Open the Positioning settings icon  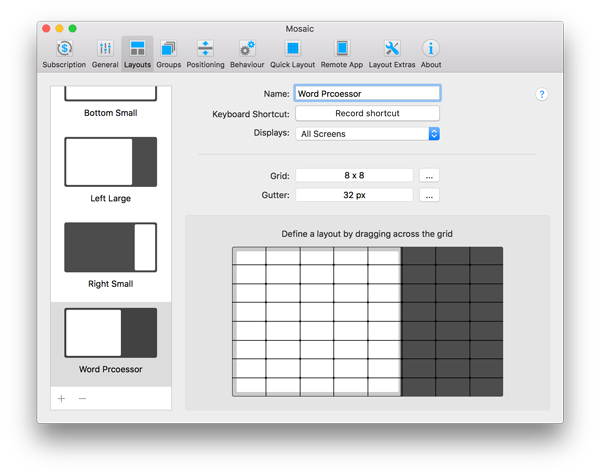(205, 53)
